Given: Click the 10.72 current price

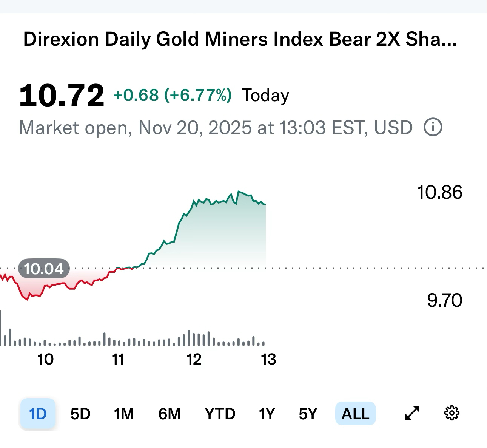Looking at the screenshot, I should [62, 95].
